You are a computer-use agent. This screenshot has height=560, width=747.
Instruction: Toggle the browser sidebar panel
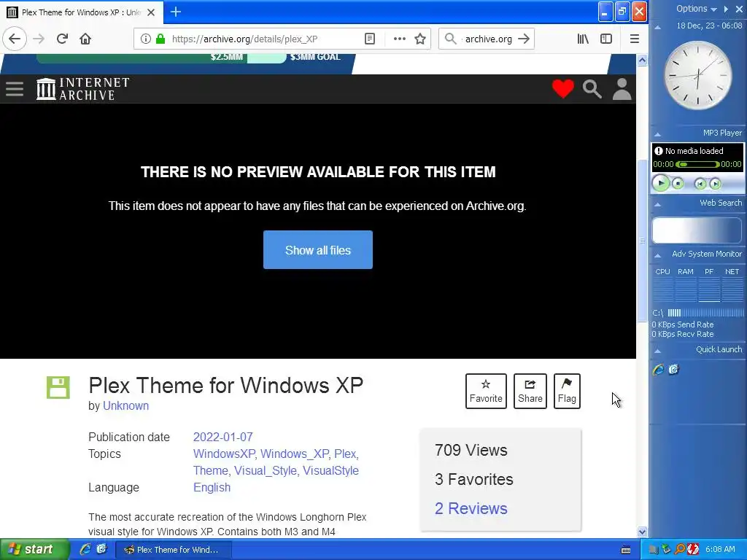(606, 39)
